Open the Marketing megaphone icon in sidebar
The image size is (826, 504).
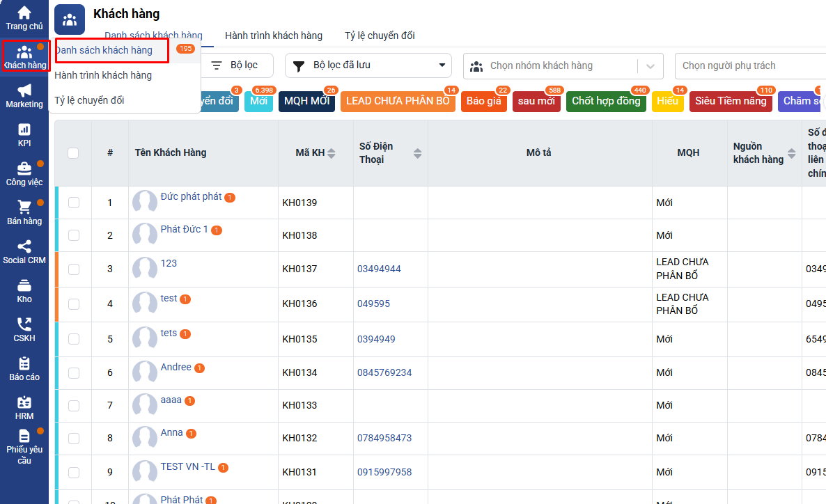[x=24, y=90]
